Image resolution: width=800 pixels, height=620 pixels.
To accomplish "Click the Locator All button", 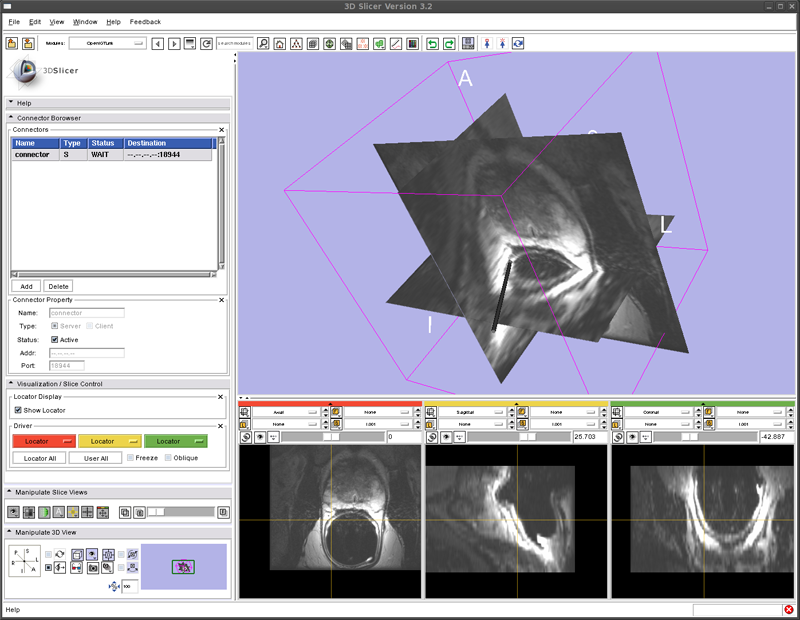I will click(40, 458).
